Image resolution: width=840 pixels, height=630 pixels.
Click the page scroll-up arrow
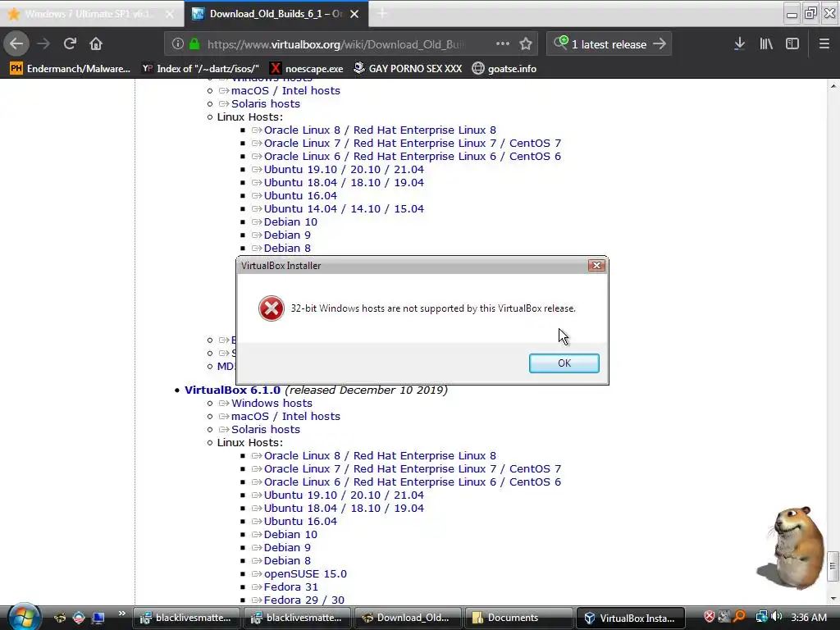[833, 85]
